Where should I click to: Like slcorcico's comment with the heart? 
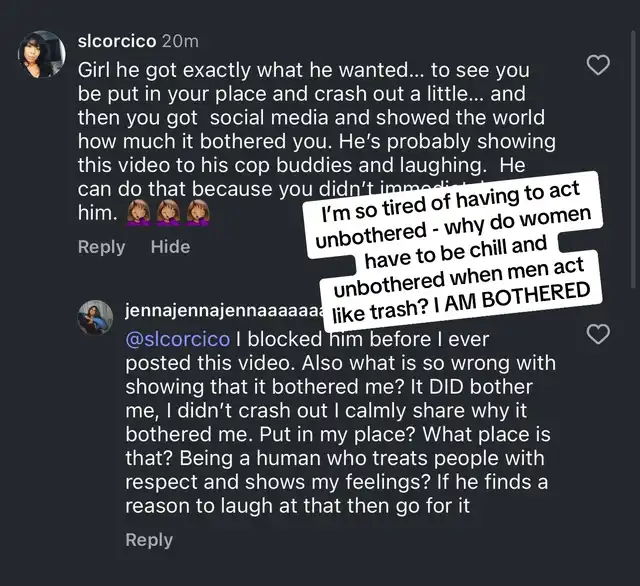(597, 66)
